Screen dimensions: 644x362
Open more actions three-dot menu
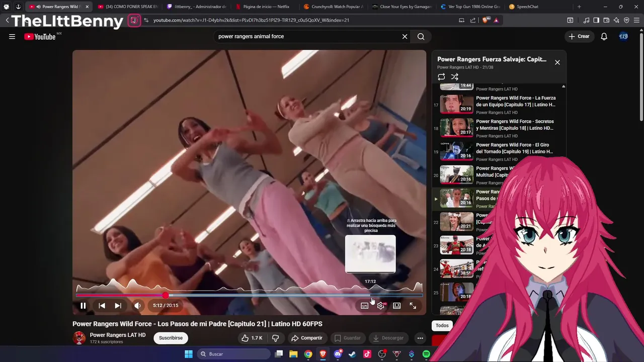(x=420, y=338)
